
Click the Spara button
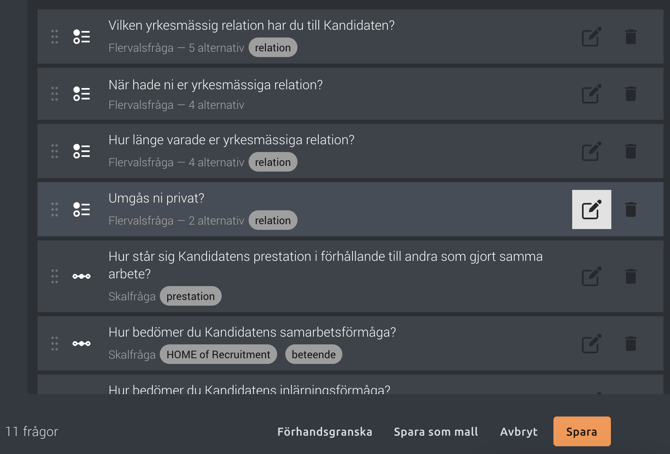point(582,431)
